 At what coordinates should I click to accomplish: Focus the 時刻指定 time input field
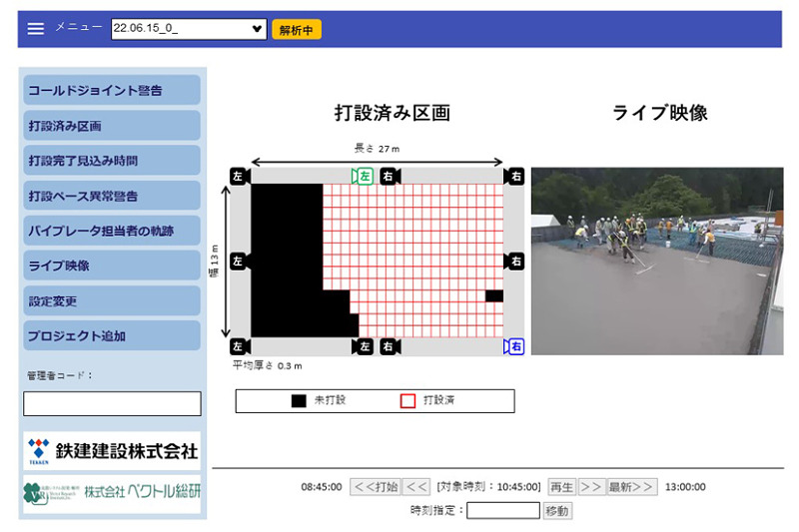(503, 511)
